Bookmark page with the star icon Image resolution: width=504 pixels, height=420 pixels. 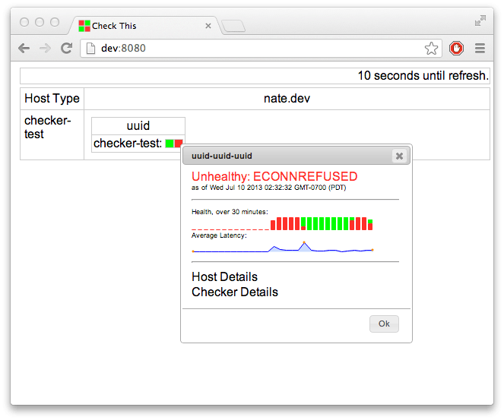tap(431, 49)
